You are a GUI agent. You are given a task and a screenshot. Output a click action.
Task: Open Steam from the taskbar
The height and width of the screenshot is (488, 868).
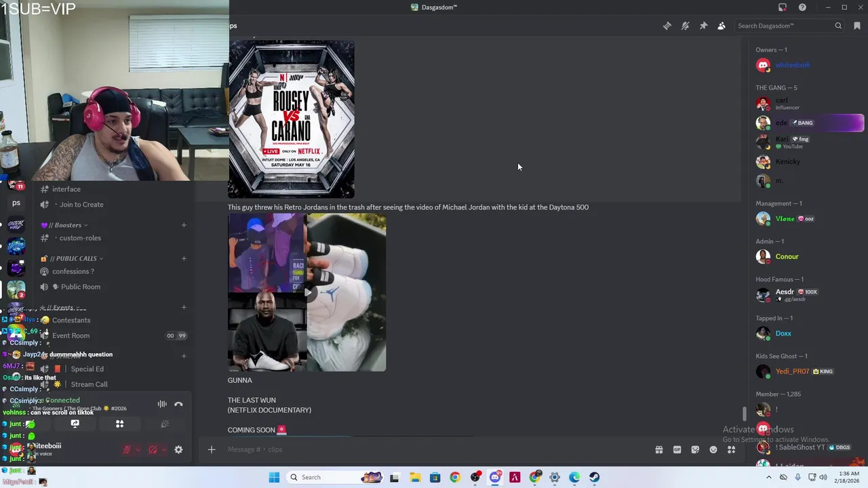tap(594, 477)
